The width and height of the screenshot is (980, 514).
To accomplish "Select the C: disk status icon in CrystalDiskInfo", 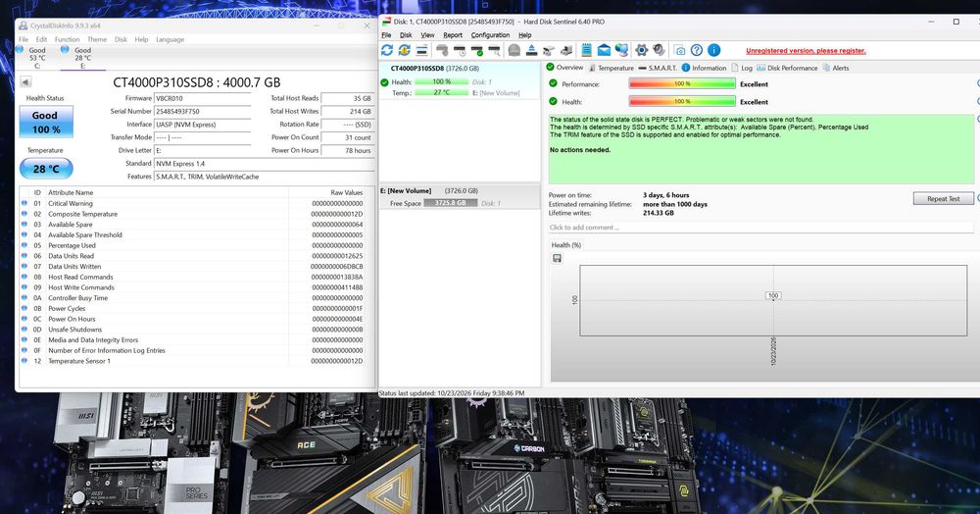I will [x=20, y=49].
